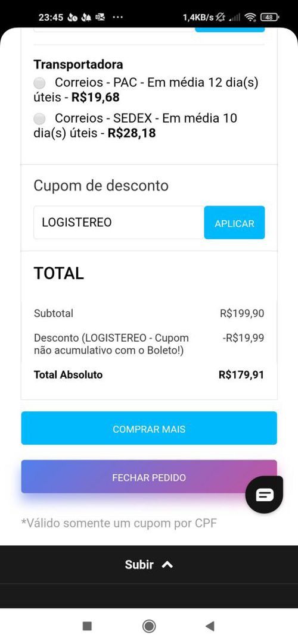Tap the Wi-Fi status icon

[250, 17]
